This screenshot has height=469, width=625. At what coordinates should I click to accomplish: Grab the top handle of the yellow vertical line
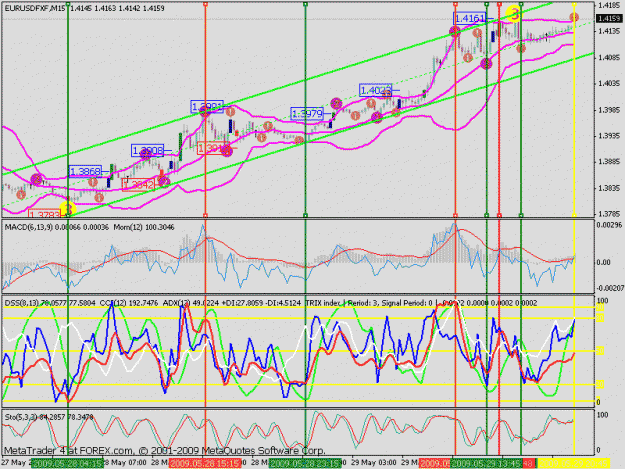[x=574, y=4]
